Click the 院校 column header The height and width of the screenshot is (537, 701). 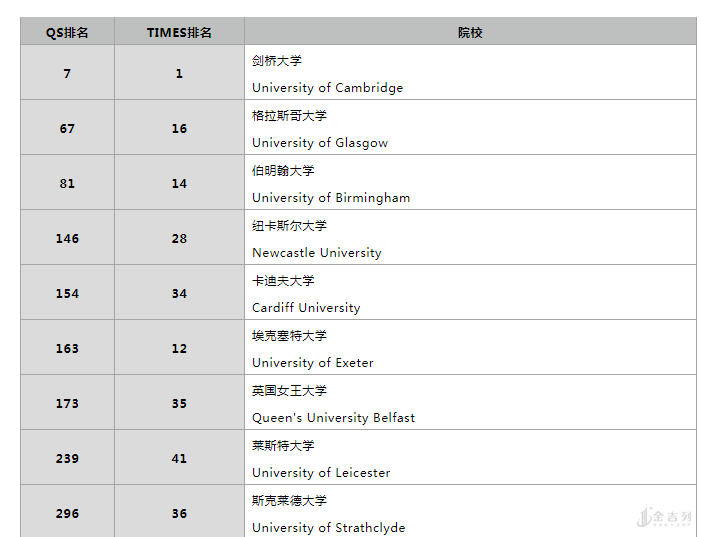coord(470,32)
